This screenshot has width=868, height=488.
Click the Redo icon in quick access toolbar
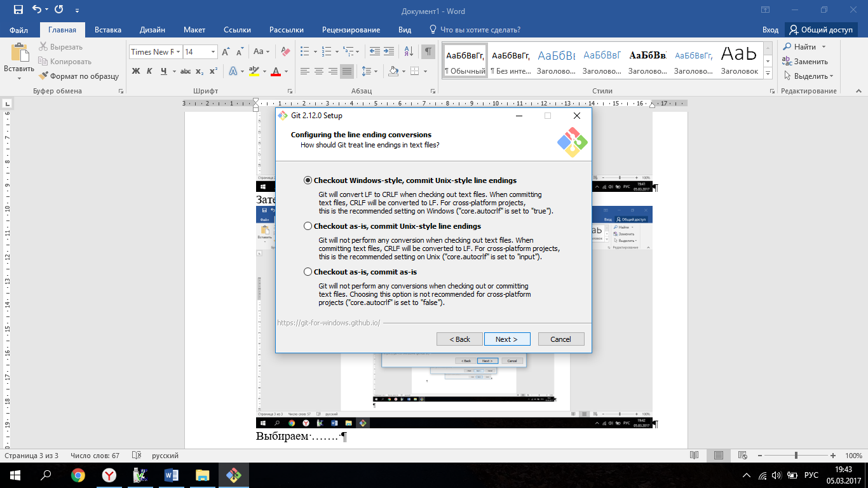point(58,10)
